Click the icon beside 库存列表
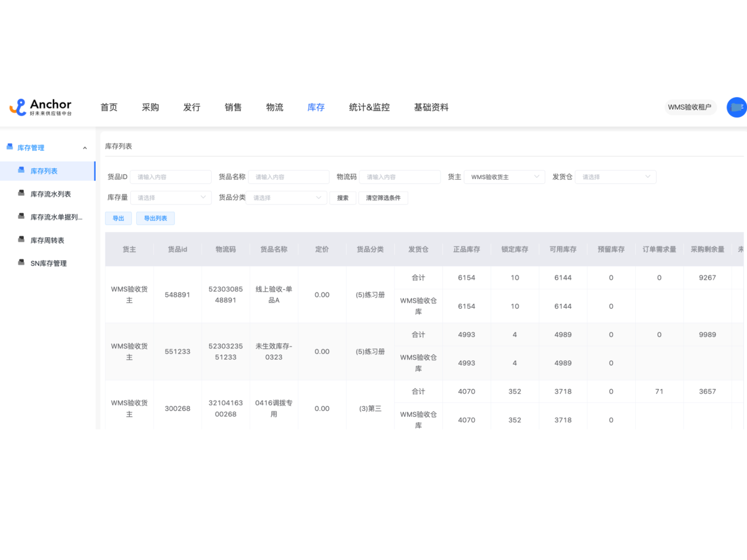The height and width of the screenshot is (560, 747). 21,170
